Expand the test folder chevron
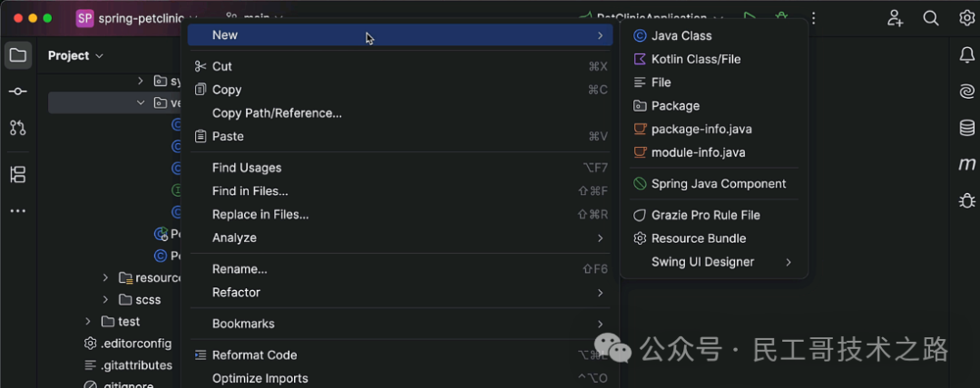Screen dimensions: 980x388 coord(88,321)
